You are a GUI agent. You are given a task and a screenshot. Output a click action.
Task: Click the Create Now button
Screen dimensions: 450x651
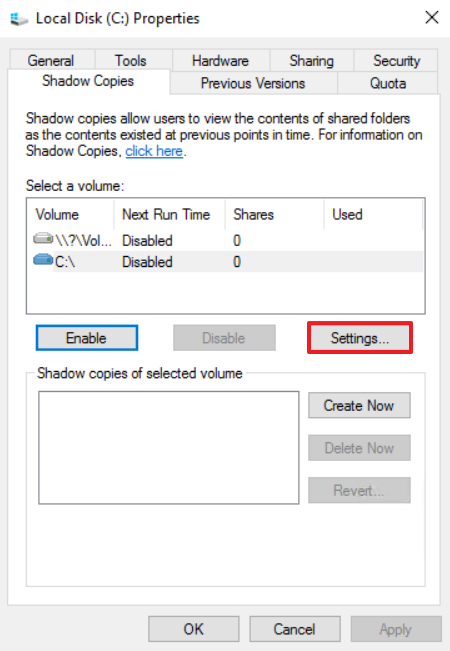(x=359, y=406)
